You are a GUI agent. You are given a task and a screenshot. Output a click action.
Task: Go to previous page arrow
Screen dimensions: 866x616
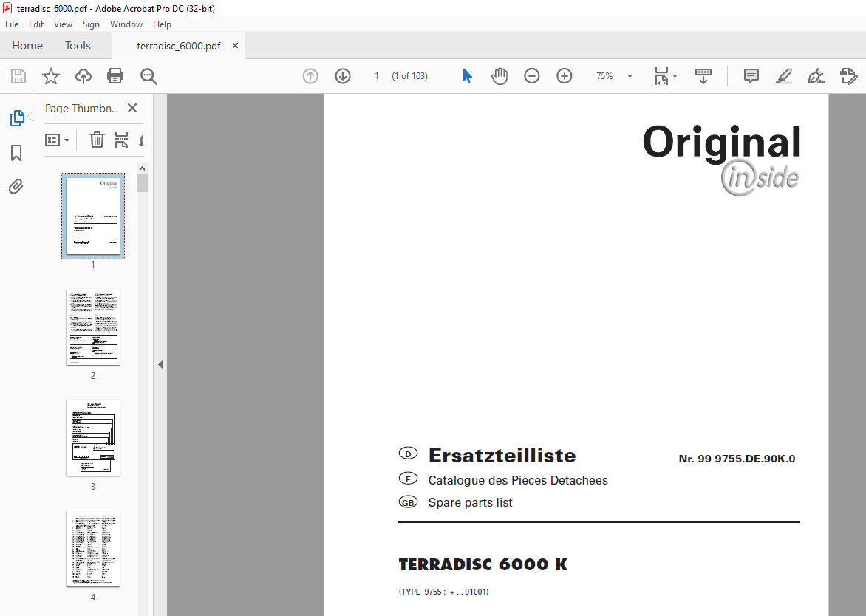click(x=310, y=76)
